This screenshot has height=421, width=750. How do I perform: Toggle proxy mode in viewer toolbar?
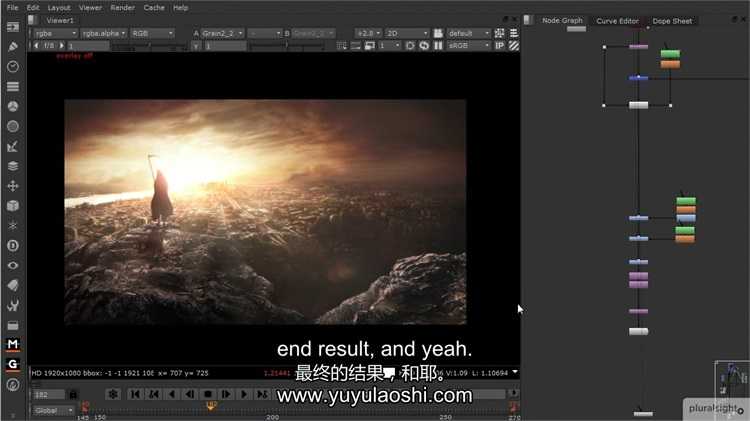click(x=370, y=45)
